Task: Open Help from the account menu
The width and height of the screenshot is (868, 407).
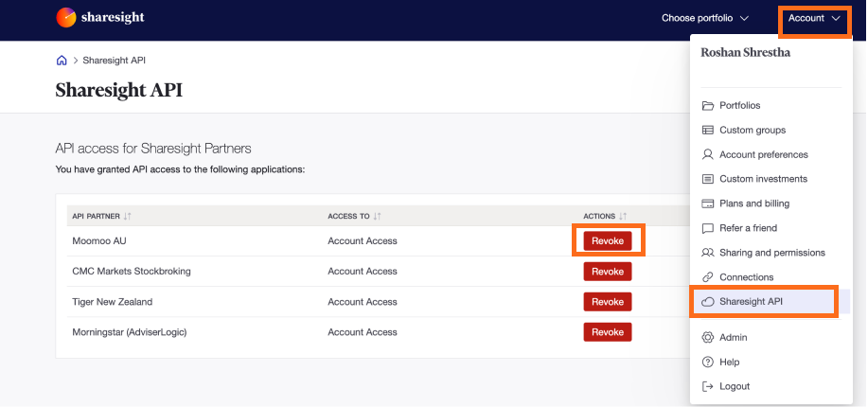Action: (x=729, y=363)
